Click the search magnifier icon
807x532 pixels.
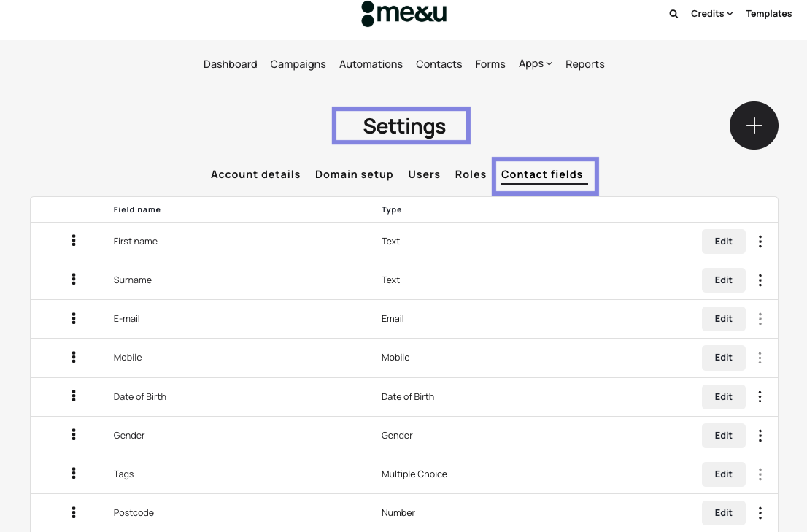click(673, 14)
